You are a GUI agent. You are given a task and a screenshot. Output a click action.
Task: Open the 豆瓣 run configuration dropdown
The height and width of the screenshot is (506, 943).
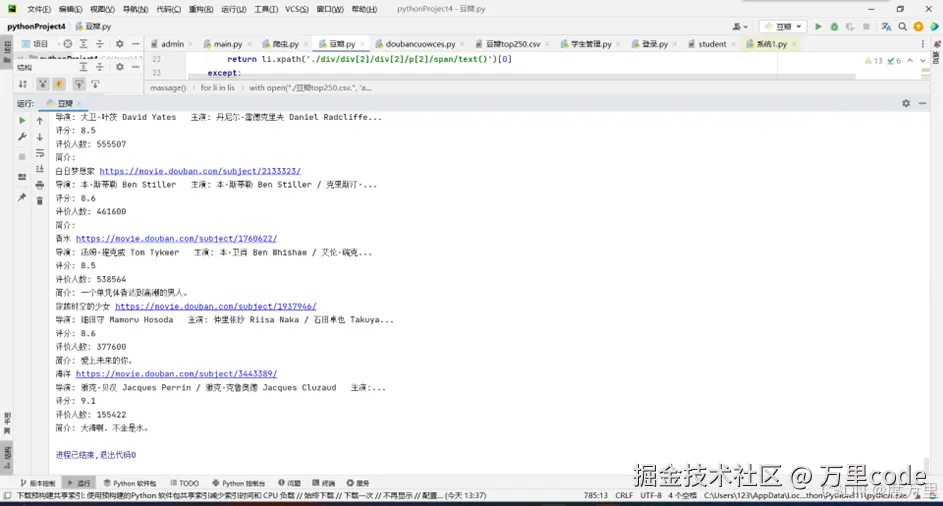(782, 26)
